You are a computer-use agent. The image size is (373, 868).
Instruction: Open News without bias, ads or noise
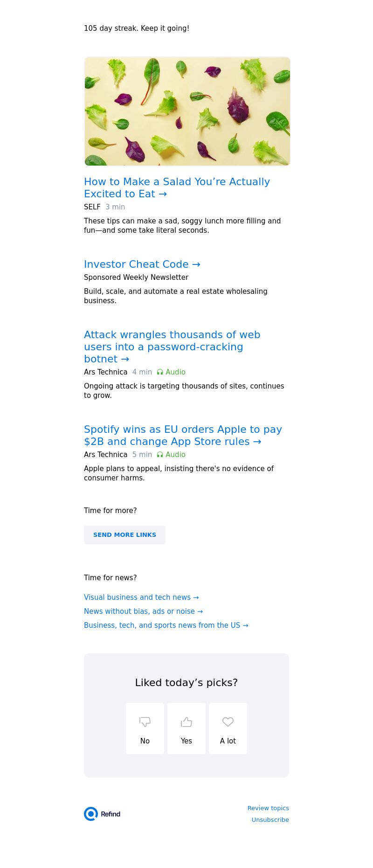143,611
